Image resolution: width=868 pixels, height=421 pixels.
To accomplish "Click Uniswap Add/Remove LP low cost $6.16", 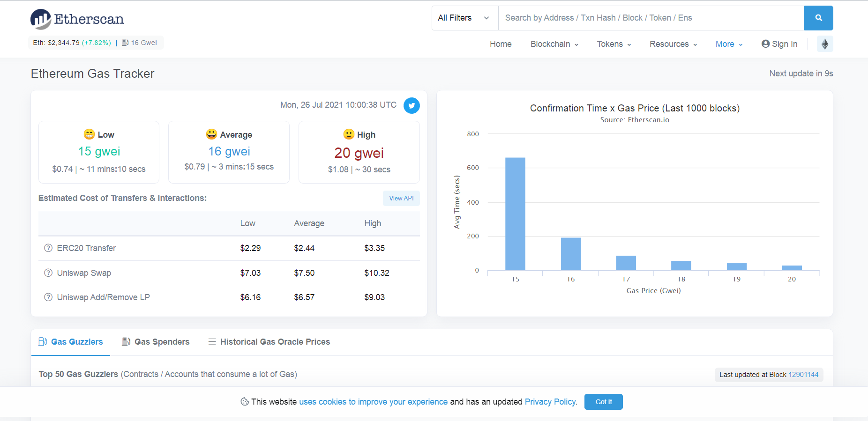I will (250, 297).
